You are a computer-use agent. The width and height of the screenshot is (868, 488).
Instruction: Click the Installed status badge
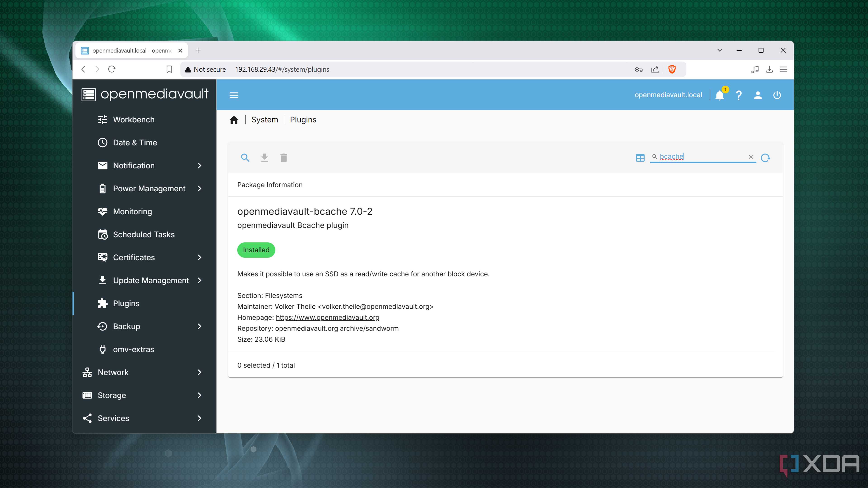256,250
